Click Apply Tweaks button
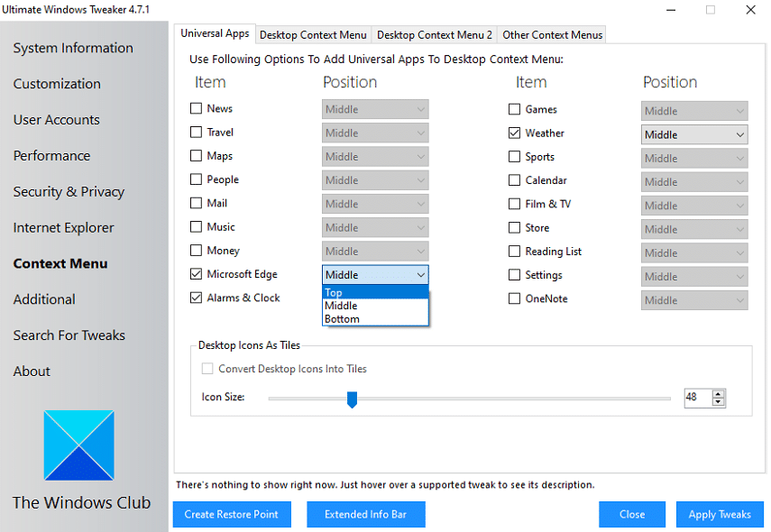 pyautogui.click(x=720, y=514)
